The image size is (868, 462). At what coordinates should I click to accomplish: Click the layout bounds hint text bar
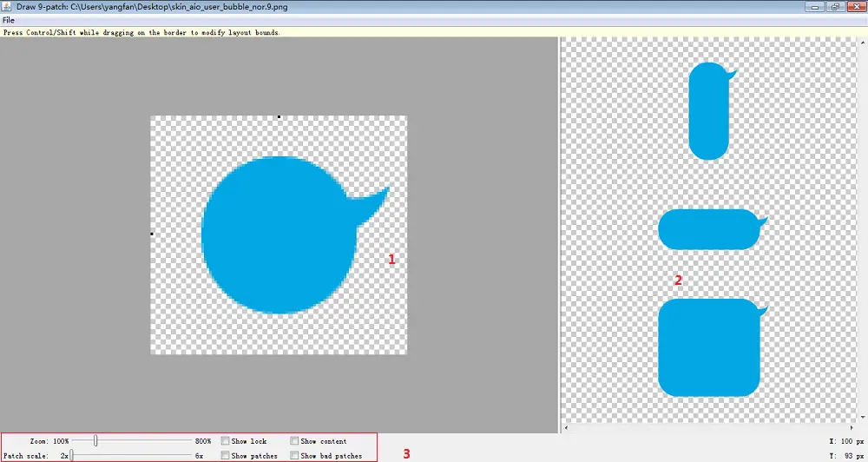(434, 32)
